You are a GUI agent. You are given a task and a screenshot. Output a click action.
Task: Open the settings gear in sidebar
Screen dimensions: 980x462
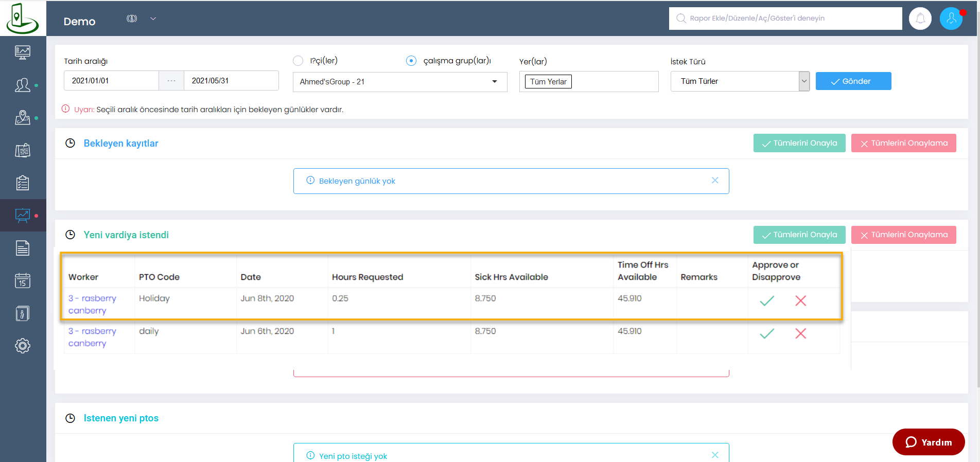pos(23,346)
